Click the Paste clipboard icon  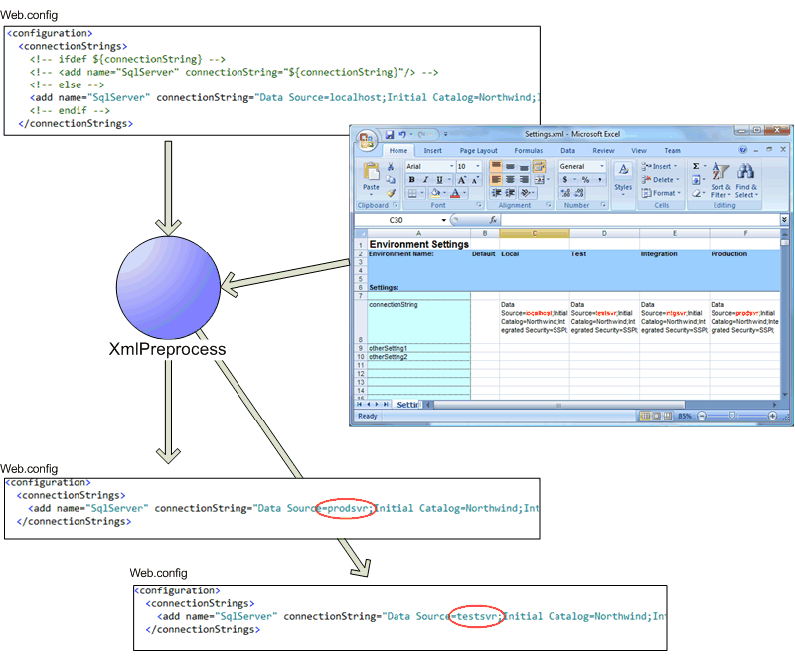click(x=371, y=172)
